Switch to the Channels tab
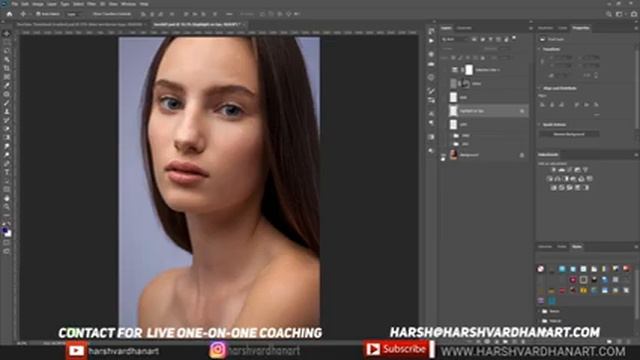This screenshot has width=640, height=360. pyautogui.click(x=464, y=28)
